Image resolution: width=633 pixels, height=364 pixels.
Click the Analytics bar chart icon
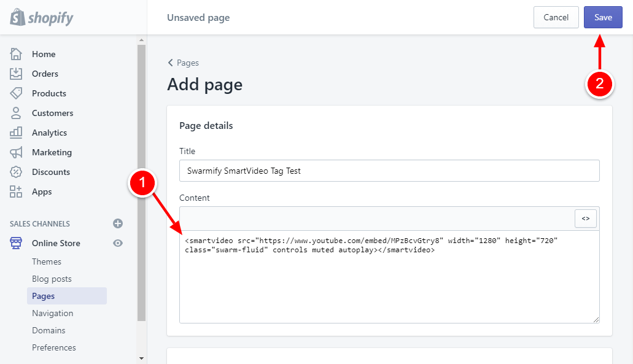(x=16, y=133)
